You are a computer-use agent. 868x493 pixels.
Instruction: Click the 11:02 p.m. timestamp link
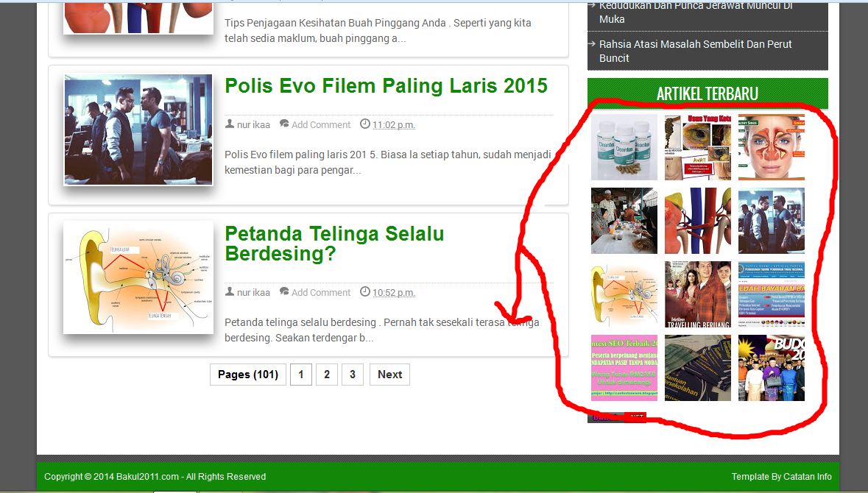394,125
